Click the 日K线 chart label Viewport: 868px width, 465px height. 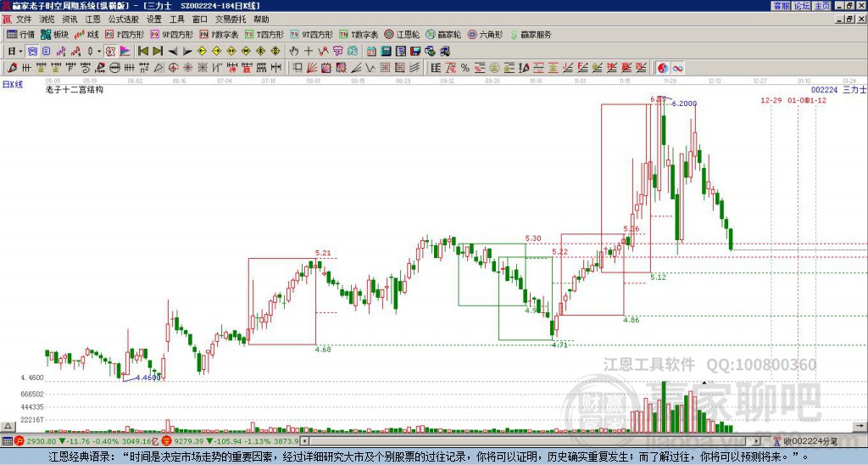(x=13, y=85)
